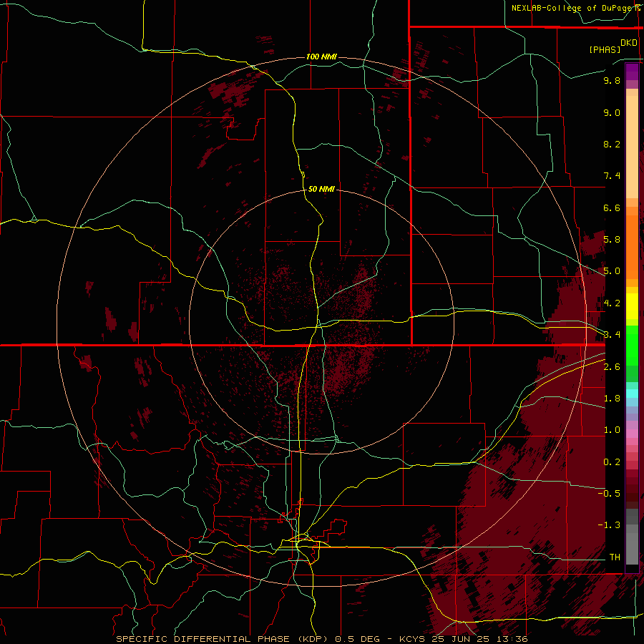The image size is (644, 644).
Task: Select the 3.4 scale label
Action: pos(612,335)
